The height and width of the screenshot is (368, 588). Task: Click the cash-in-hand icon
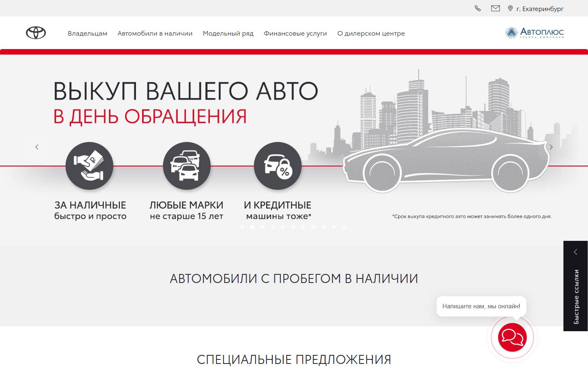[89, 166]
